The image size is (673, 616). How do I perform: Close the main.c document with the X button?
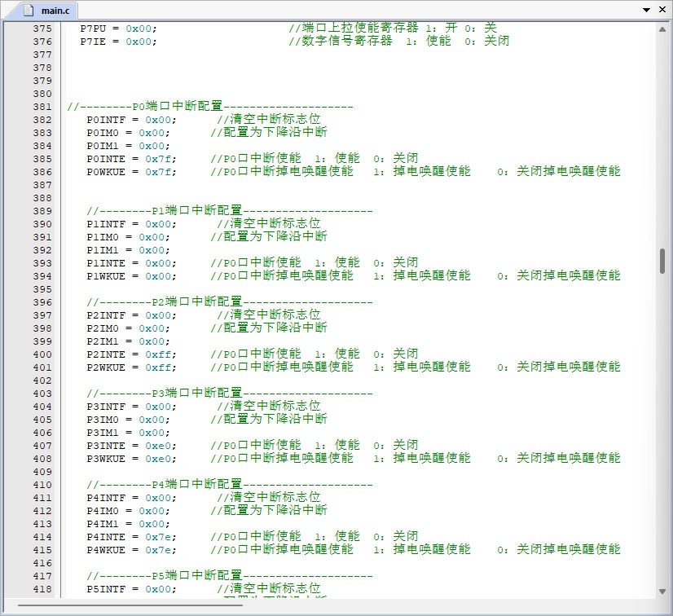point(662,10)
